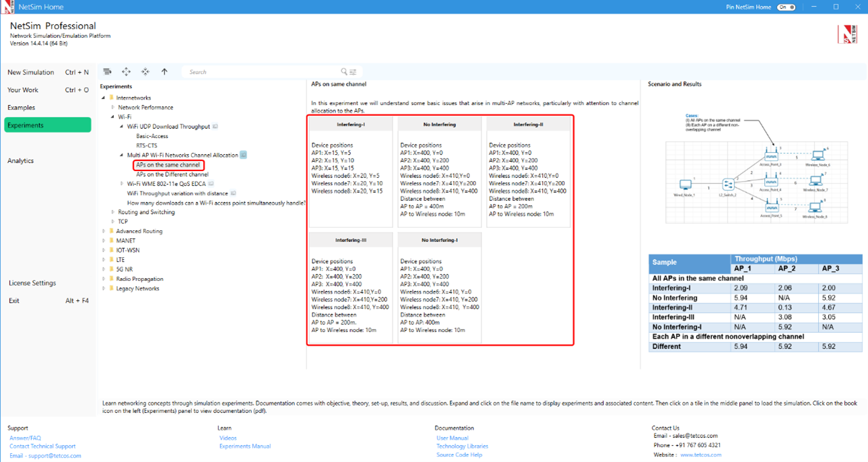Open book icon next to Multi AP Channel Allocation
868x462 pixels.
pyautogui.click(x=243, y=155)
